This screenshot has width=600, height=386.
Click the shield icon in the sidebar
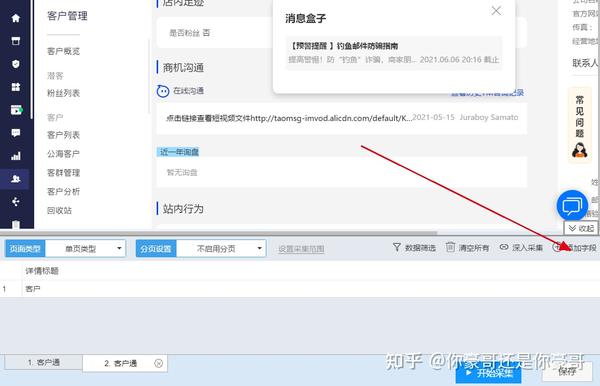click(x=16, y=64)
